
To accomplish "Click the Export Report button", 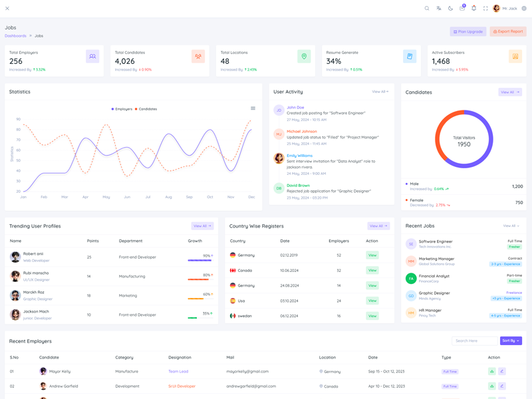I will pos(508,31).
